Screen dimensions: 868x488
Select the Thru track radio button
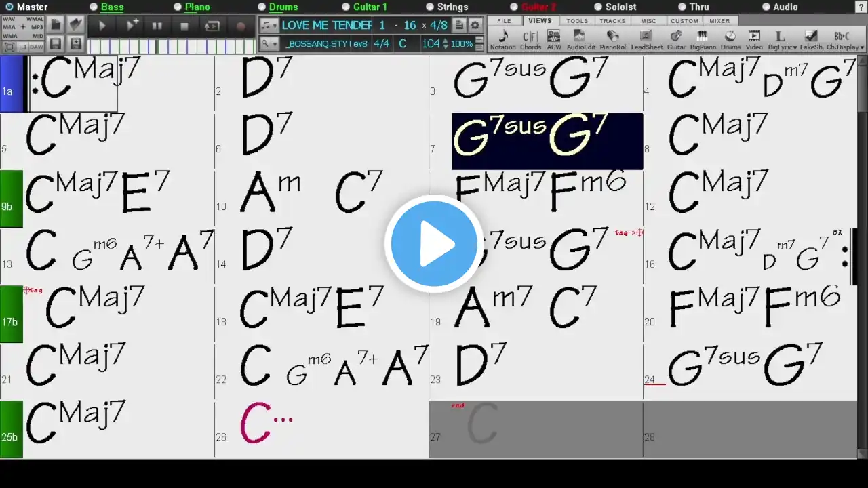[x=682, y=7]
